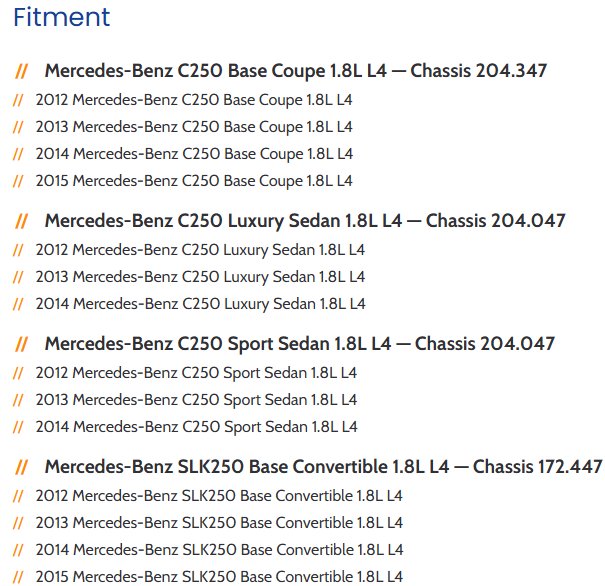
Task: Toggle C250 Sport Sedan Chassis 204.047 group
Action: 299,344
